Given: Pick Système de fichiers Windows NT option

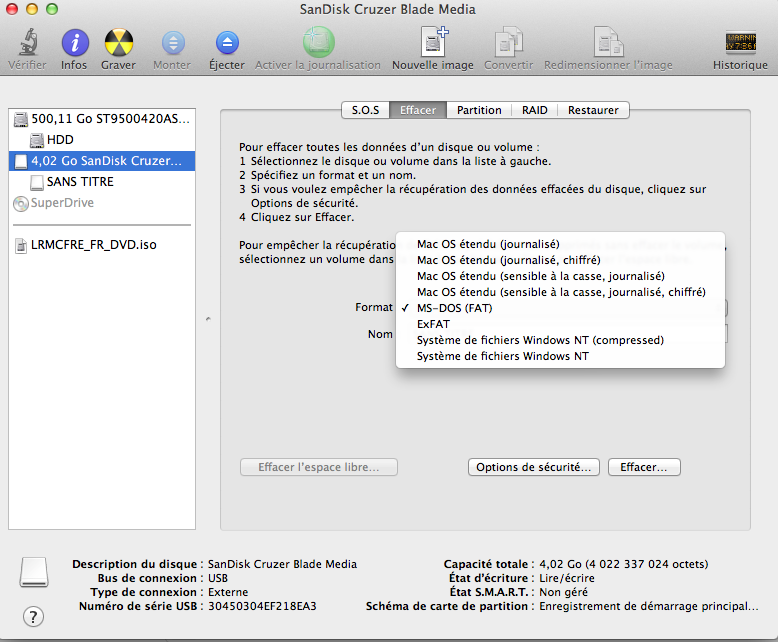Looking at the screenshot, I should pos(502,356).
